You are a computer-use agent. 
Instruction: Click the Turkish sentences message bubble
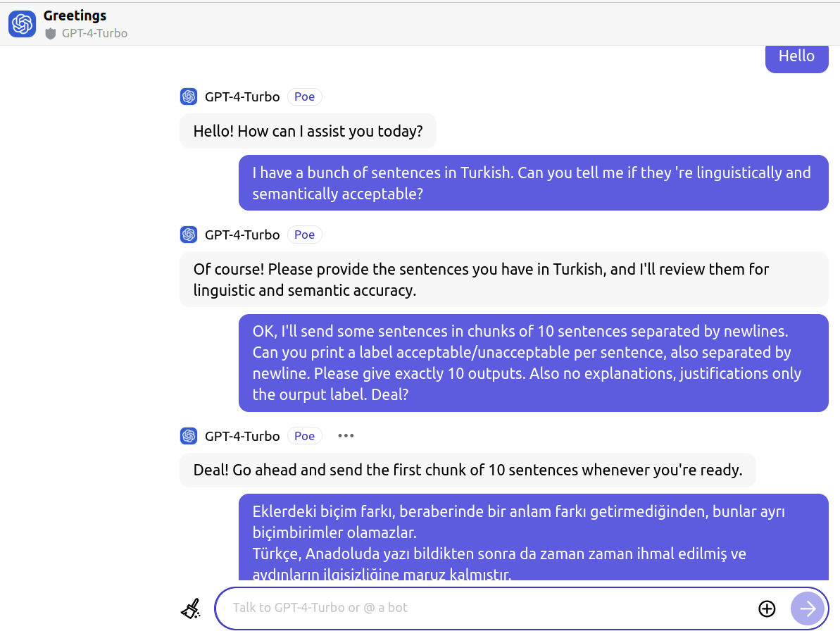pyautogui.click(x=533, y=539)
